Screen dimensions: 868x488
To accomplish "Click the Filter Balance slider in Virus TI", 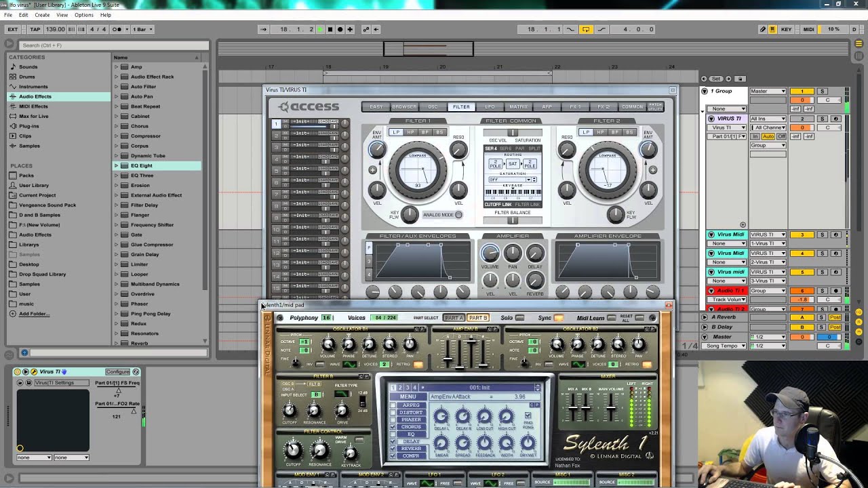I will coord(513,220).
